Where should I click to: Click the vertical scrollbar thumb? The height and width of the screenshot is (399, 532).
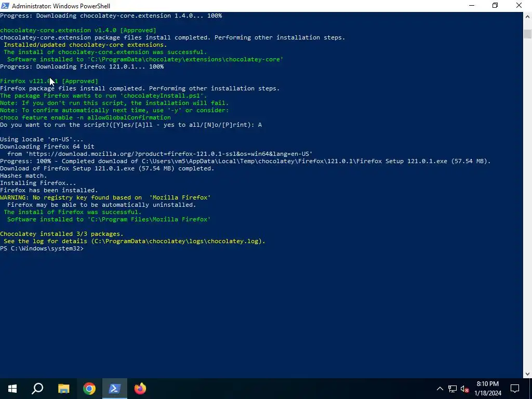pos(527,34)
